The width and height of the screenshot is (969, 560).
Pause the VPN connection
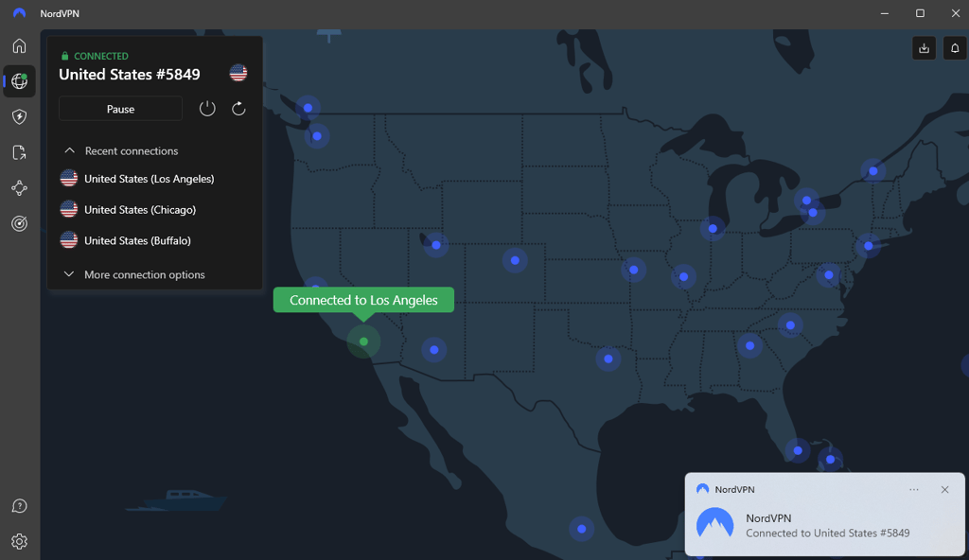click(120, 109)
